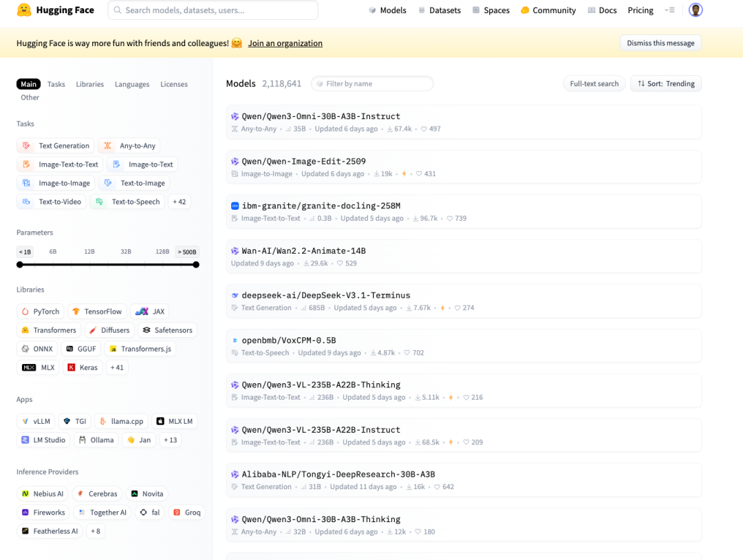Switch to the Libraries filter tab
The height and width of the screenshot is (560, 743).
coord(89,85)
